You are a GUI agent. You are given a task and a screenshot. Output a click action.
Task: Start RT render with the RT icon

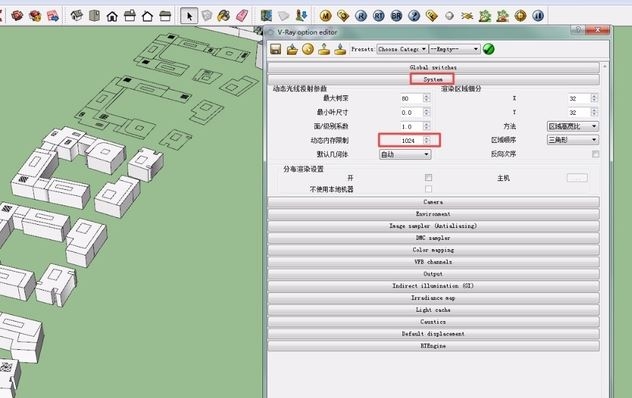378,16
